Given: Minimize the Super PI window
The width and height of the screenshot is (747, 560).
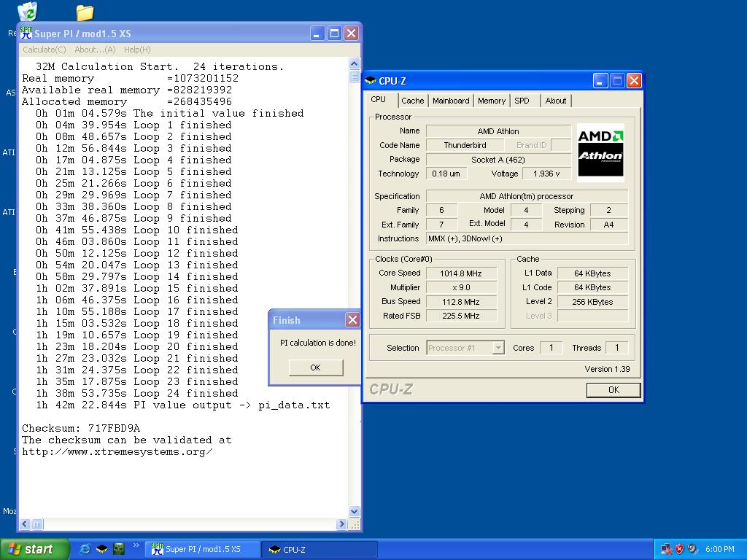Looking at the screenshot, I should [317, 34].
